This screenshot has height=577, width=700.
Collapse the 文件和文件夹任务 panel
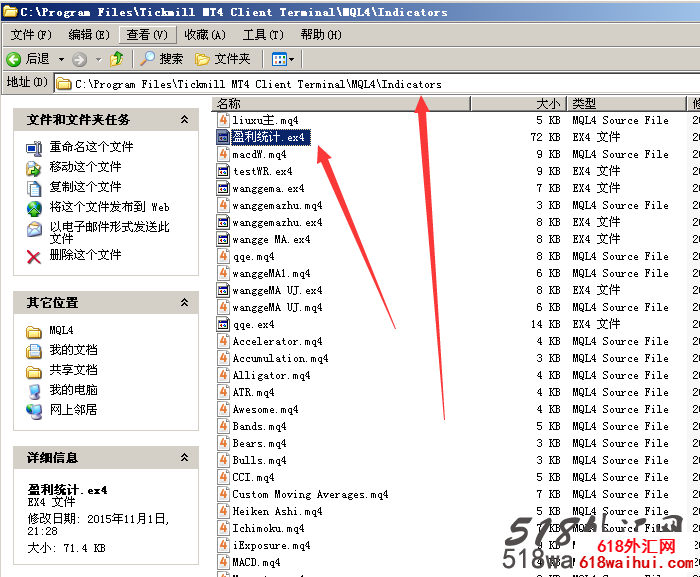click(184, 119)
